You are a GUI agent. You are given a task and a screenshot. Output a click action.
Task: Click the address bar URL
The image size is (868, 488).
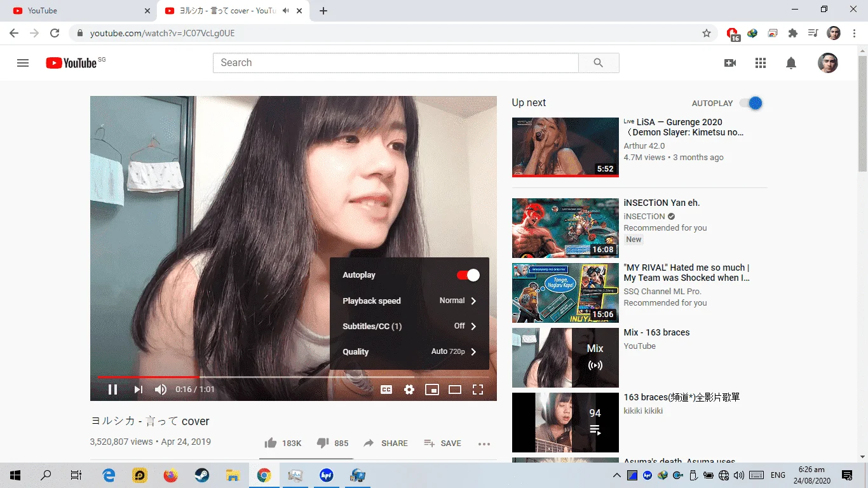[162, 33]
